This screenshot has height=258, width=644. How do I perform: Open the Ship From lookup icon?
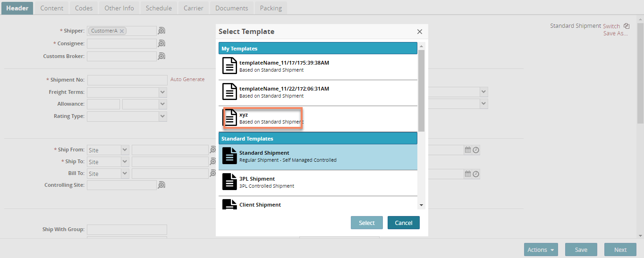(x=212, y=150)
